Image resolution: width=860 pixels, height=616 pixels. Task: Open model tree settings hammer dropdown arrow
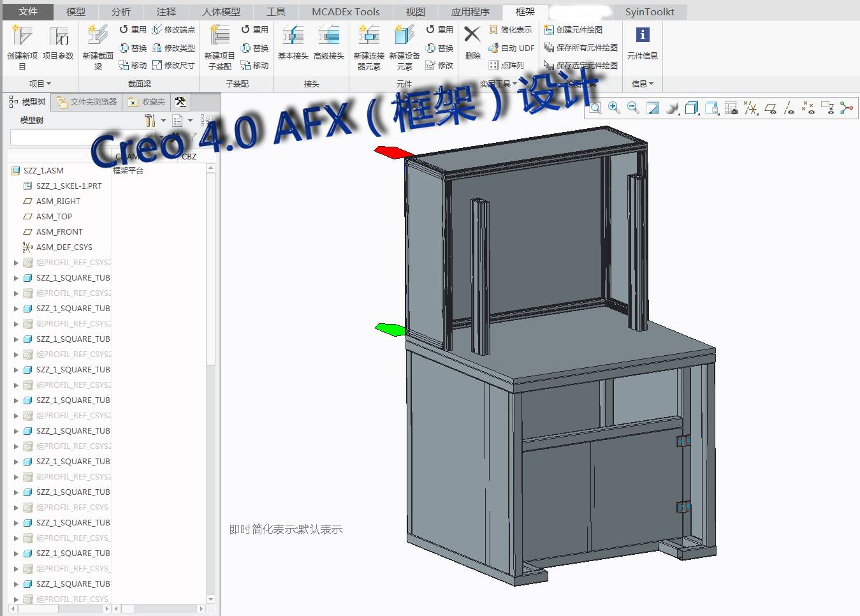pyautogui.click(x=163, y=121)
